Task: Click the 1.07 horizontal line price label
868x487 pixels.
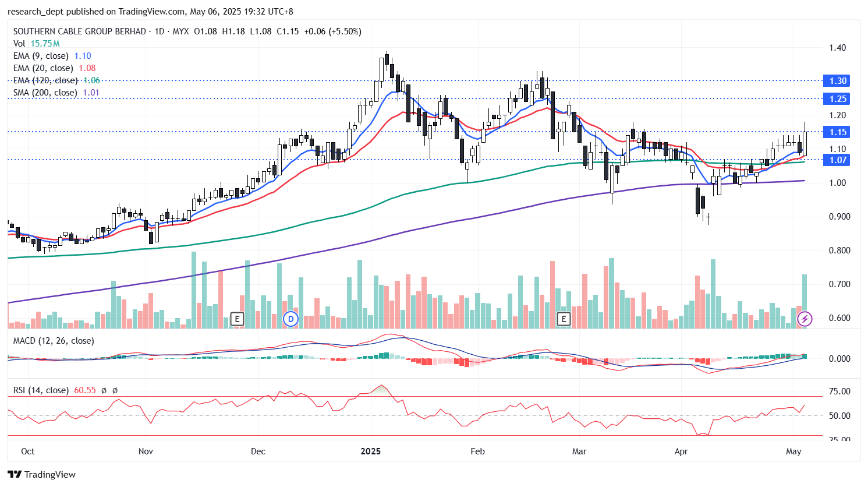Action: point(835,160)
